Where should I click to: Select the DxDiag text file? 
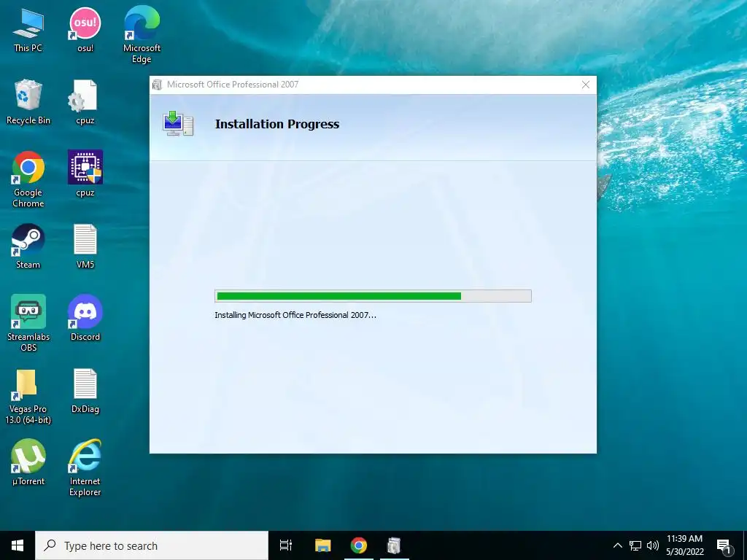coord(85,391)
